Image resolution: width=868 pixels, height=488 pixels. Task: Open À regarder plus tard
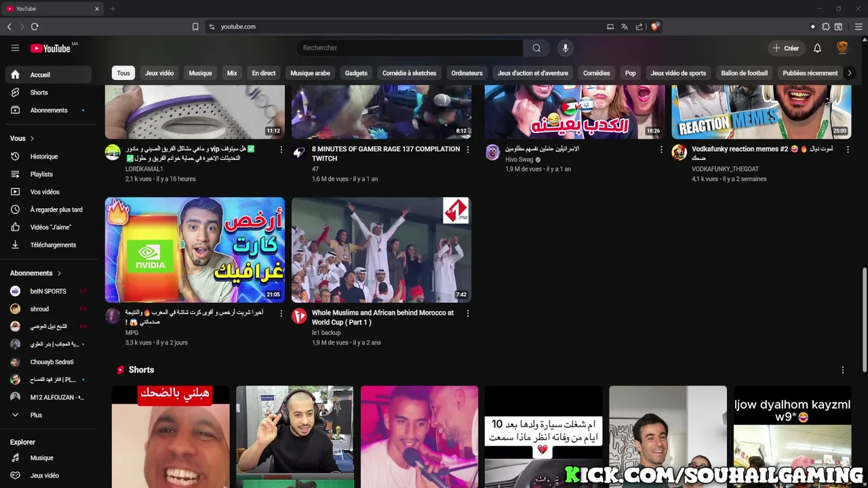[x=48, y=209]
